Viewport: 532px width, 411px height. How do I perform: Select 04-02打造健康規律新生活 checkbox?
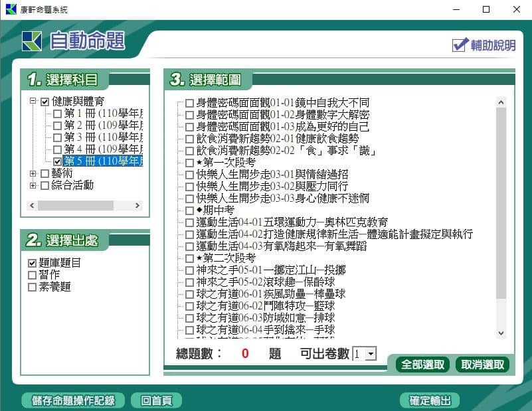pyautogui.click(x=190, y=234)
